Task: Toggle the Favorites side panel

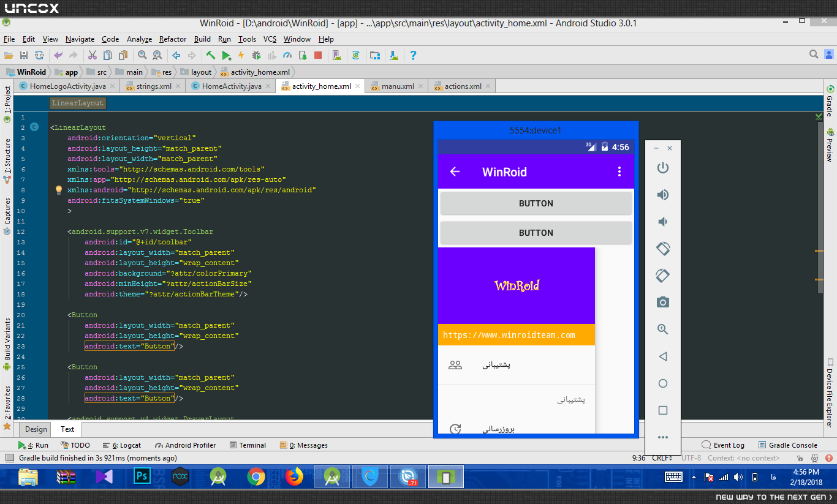Action: (7, 407)
